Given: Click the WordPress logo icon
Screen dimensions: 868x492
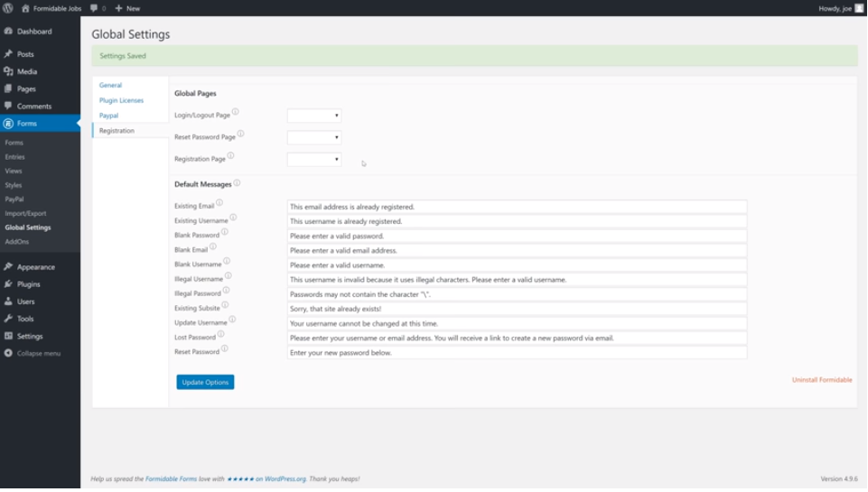Looking at the screenshot, I should [8, 8].
